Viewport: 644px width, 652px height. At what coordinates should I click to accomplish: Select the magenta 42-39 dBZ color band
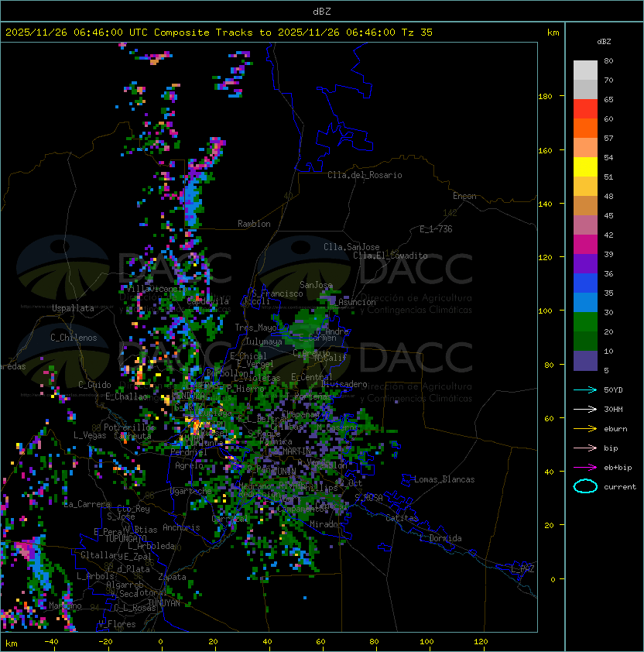(x=585, y=245)
